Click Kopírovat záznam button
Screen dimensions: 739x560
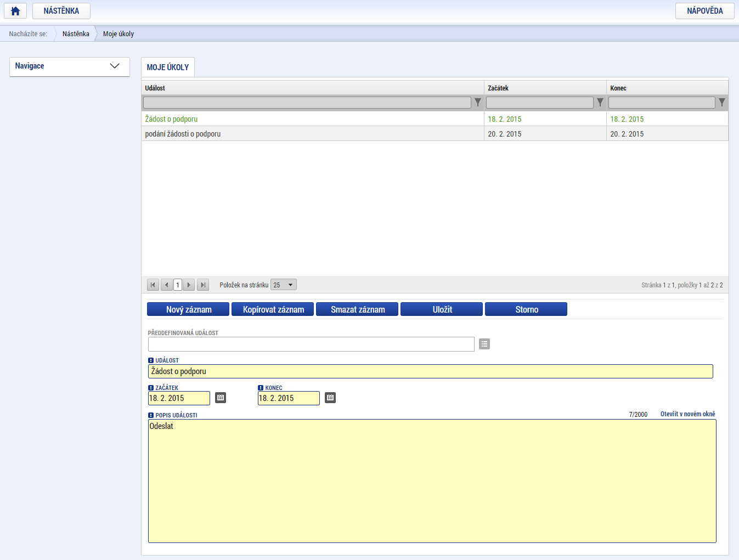[x=273, y=309]
